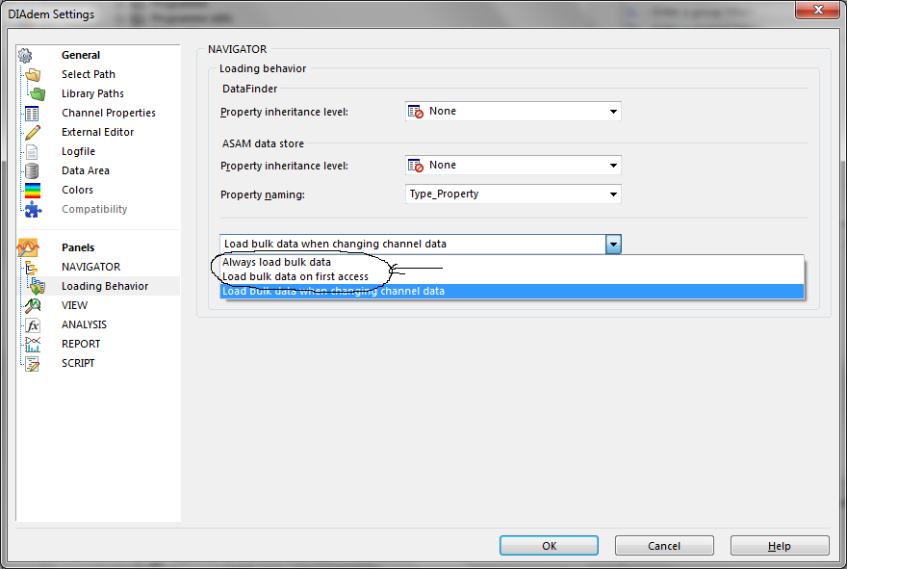
Task: Open the Help button
Action: tap(780, 546)
